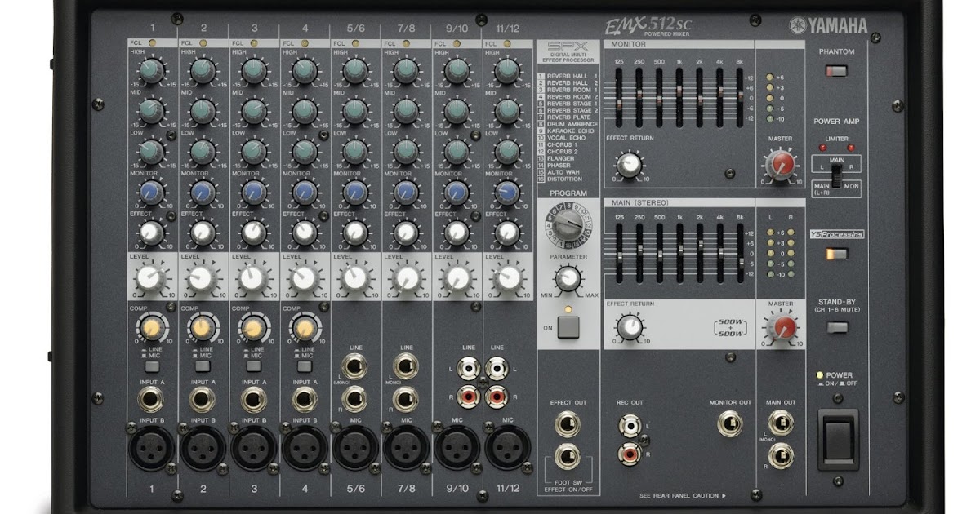This screenshot has height=514, width=980.
Task: Click the MONITOR EQ 8k fader
Action: coord(740,95)
